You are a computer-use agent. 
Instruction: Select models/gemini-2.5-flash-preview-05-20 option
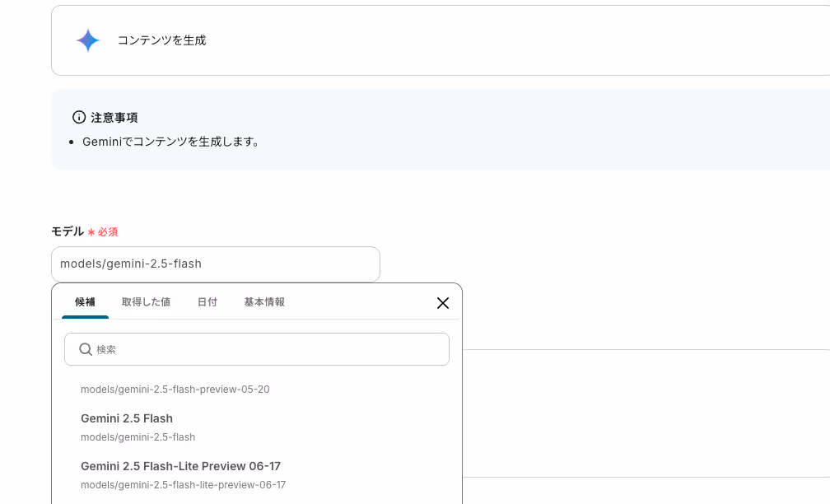pyautogui.click(x=175, y=389)
